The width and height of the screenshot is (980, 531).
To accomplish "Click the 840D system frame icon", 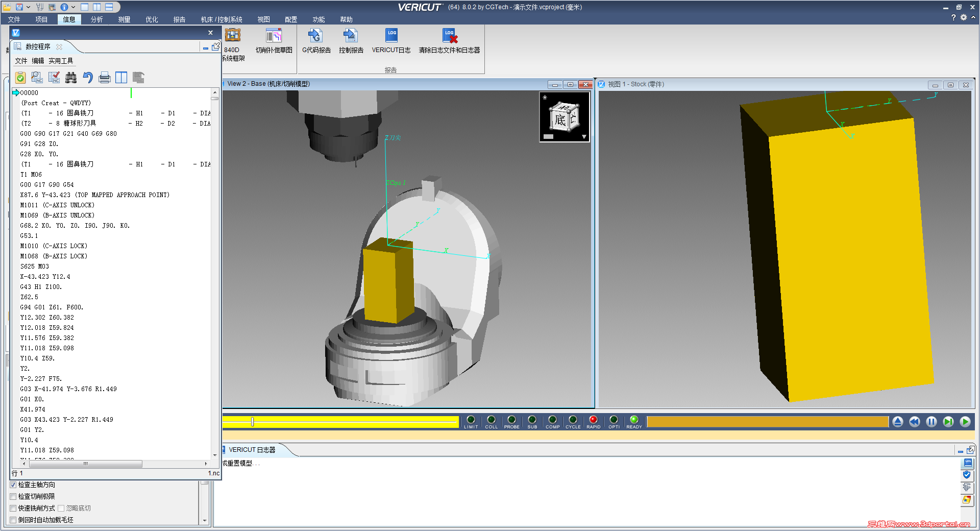I will coord(233,35).
